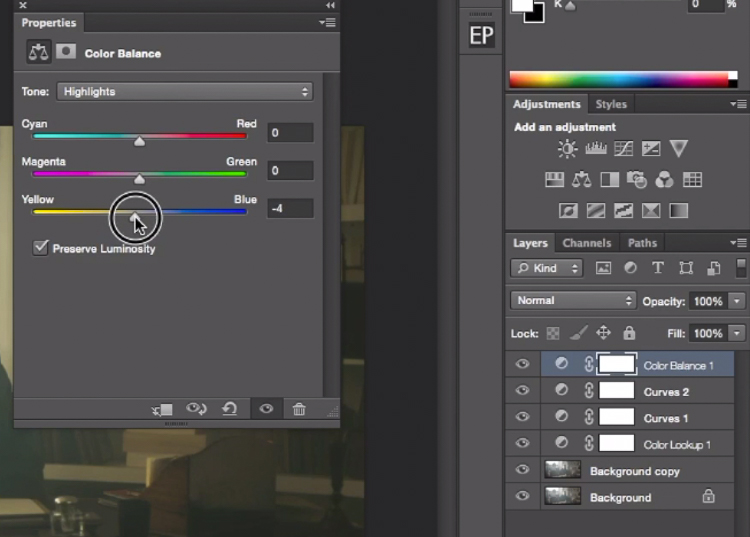Lock image pixels with brush icon
The width and height of the screenshot is (750, 537).
[578, 333]
